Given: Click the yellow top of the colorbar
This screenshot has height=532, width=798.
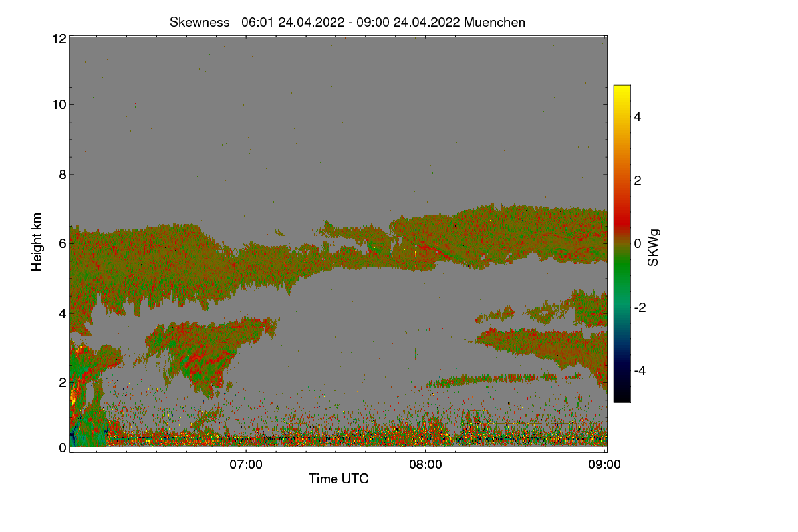Looking at the screenshot, I should coord(622,92).
